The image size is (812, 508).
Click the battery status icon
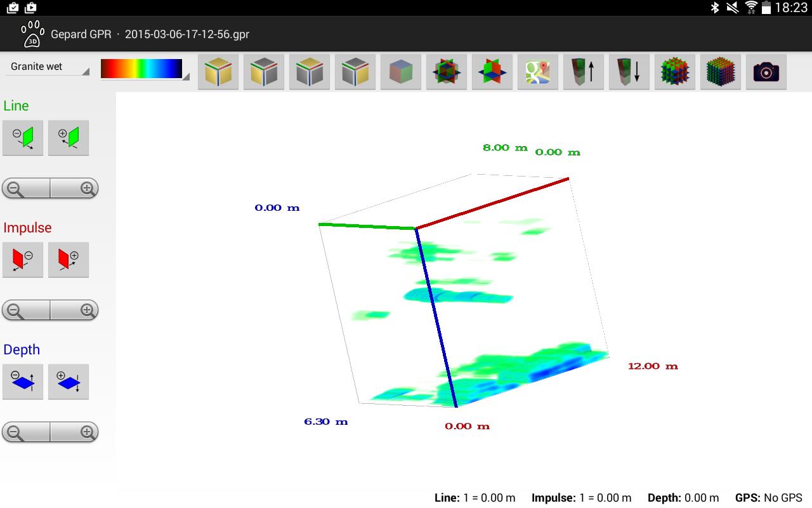click(x=766, y=8)
